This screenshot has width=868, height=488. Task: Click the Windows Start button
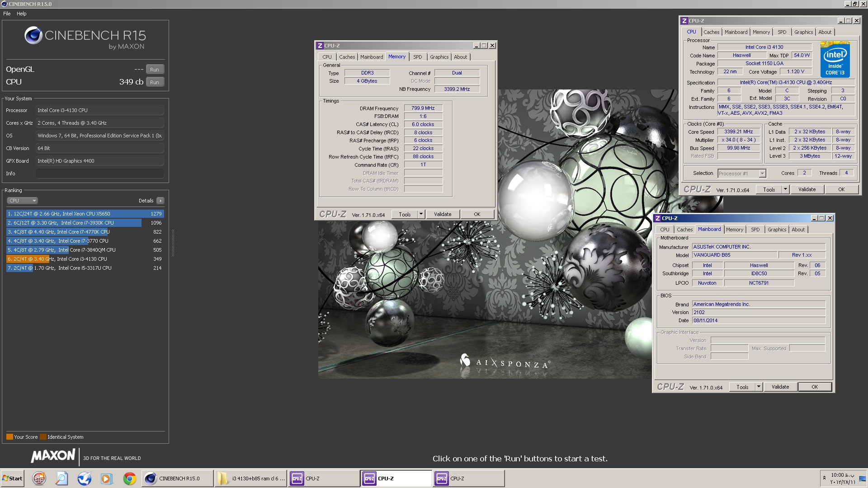13,479
